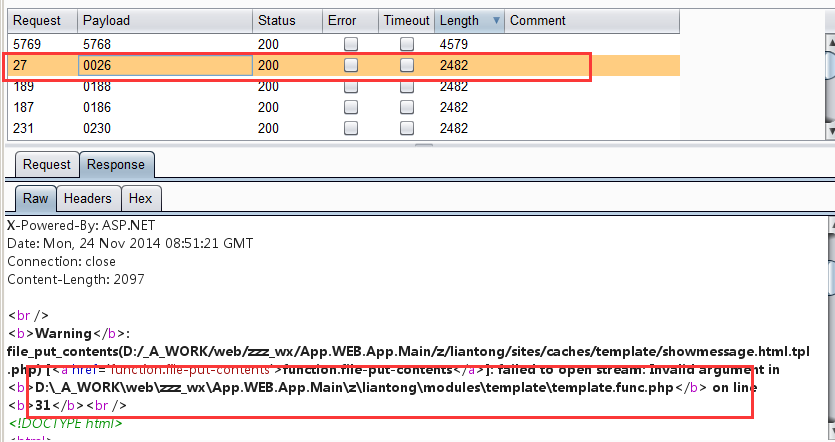Click the Timeout column header
Viewport: 835px width, 442px height.
[406, 21]
